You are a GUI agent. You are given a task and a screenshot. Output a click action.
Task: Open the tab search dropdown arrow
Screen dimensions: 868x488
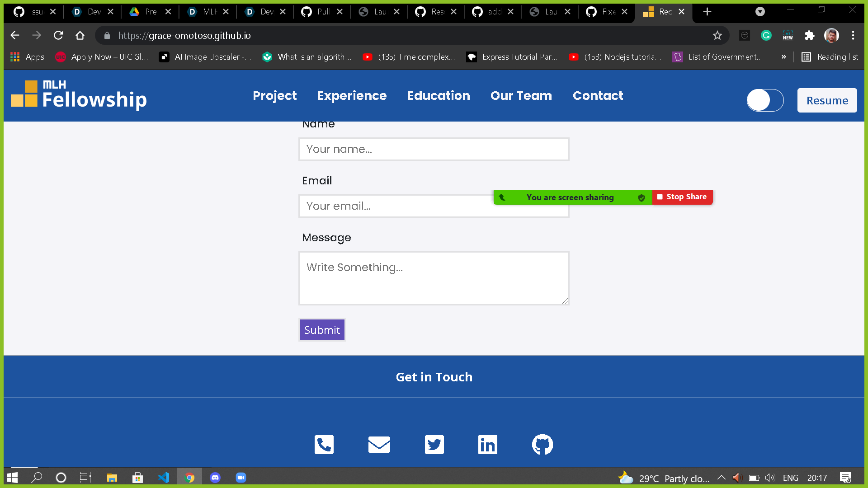[760, 12]
